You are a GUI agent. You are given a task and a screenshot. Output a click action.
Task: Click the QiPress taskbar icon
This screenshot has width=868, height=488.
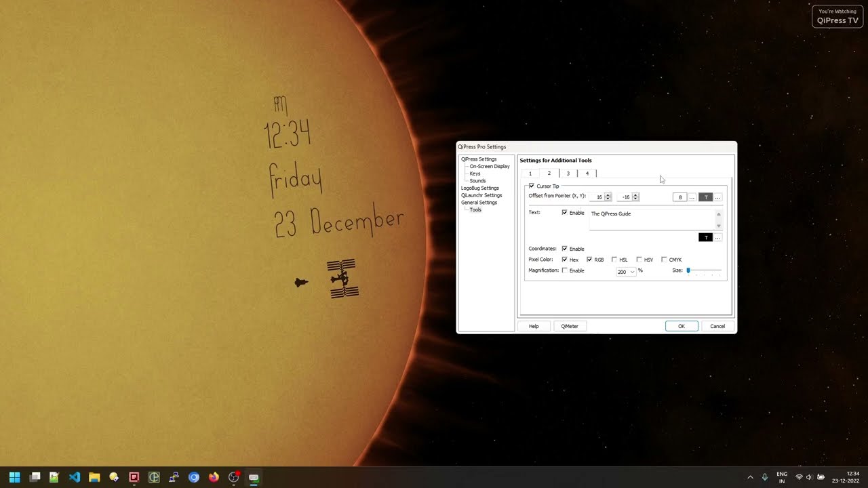click(254, 477)
